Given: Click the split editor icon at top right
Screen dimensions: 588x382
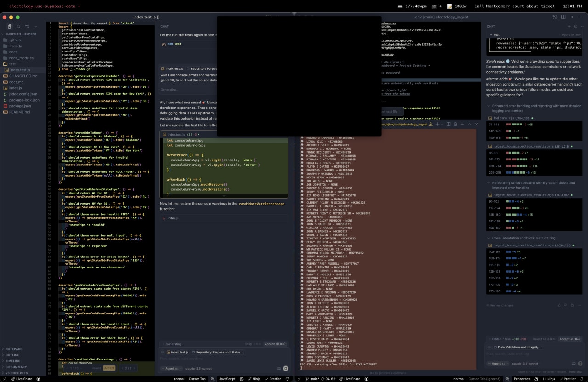Looking at the screenshot, I should point(563,17).
